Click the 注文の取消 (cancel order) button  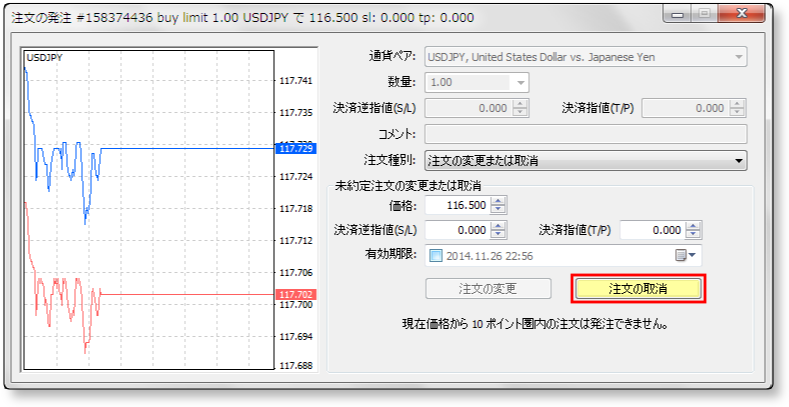638,289
